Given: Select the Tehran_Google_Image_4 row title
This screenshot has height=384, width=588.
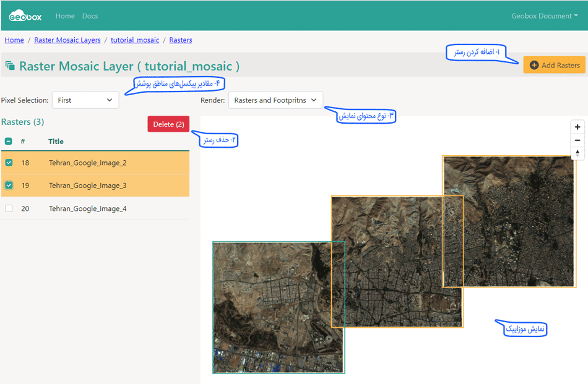Looking at the screenshot, I should [87, 208].
